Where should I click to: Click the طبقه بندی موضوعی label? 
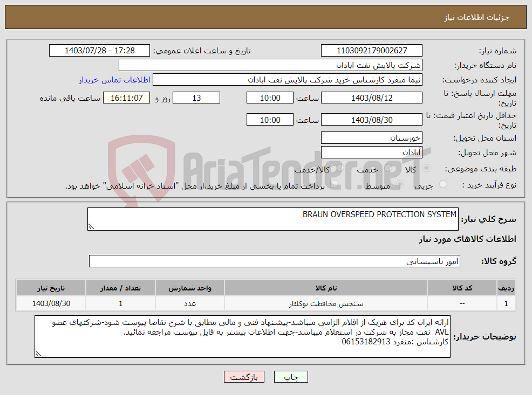coord(480,169)
